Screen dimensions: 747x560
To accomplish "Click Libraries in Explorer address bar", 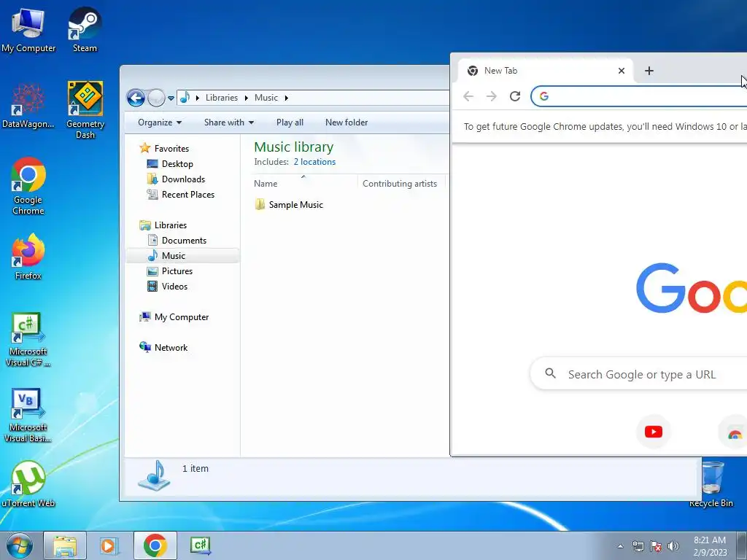I will click(222, 98).
